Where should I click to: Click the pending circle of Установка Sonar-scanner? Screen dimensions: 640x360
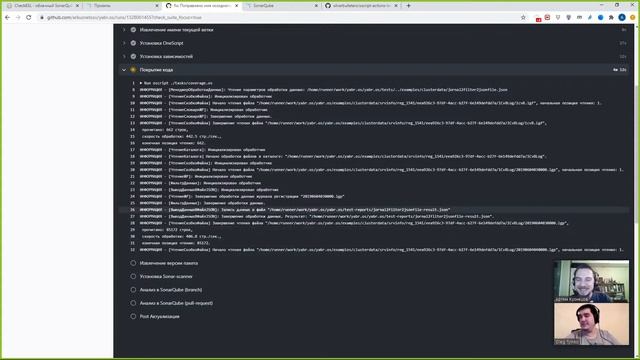(133, 276)
